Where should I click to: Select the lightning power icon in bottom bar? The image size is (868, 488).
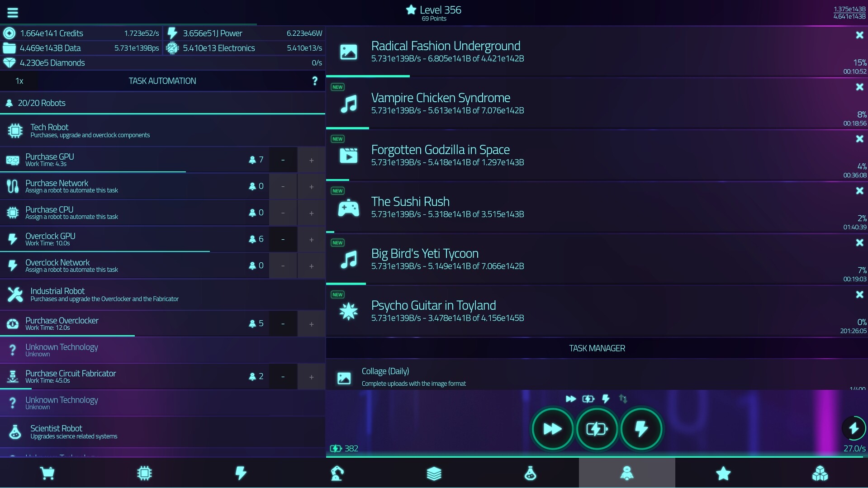241,473
